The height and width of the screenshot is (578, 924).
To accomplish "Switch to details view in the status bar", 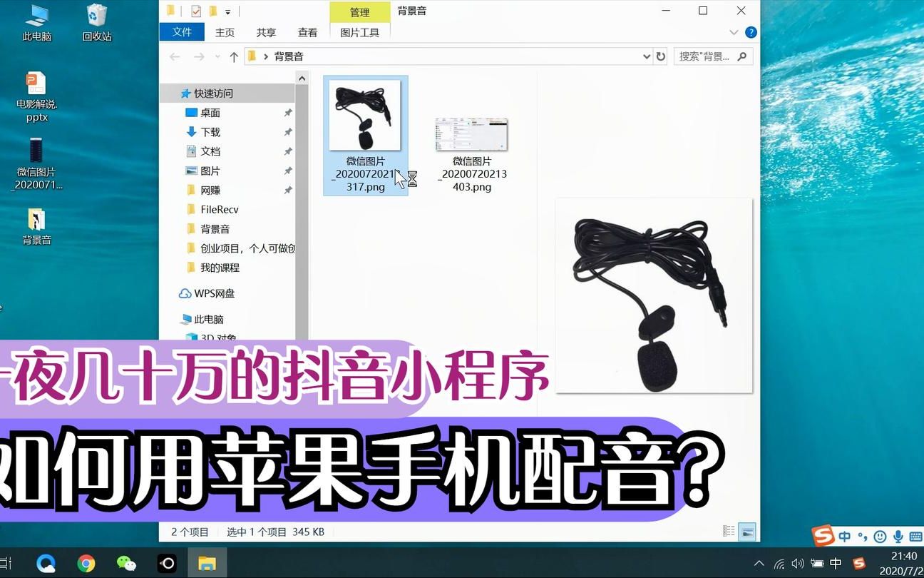I will coord(728,531).
